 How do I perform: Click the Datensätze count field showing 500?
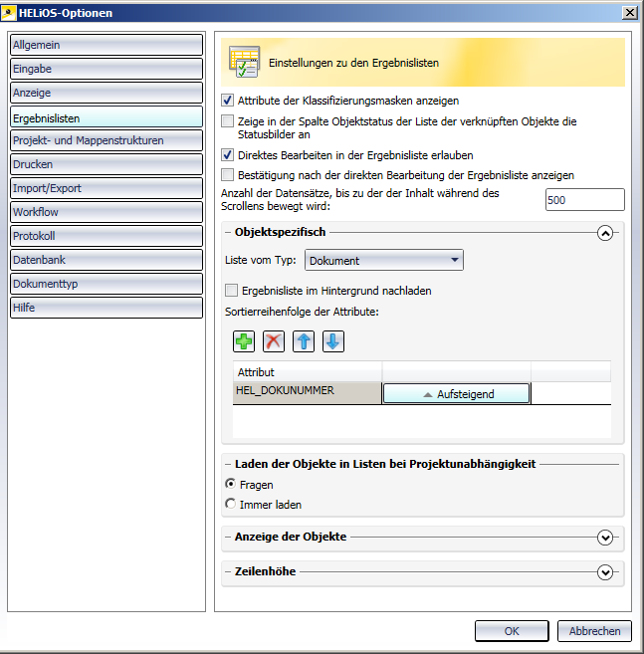point(584,200)
